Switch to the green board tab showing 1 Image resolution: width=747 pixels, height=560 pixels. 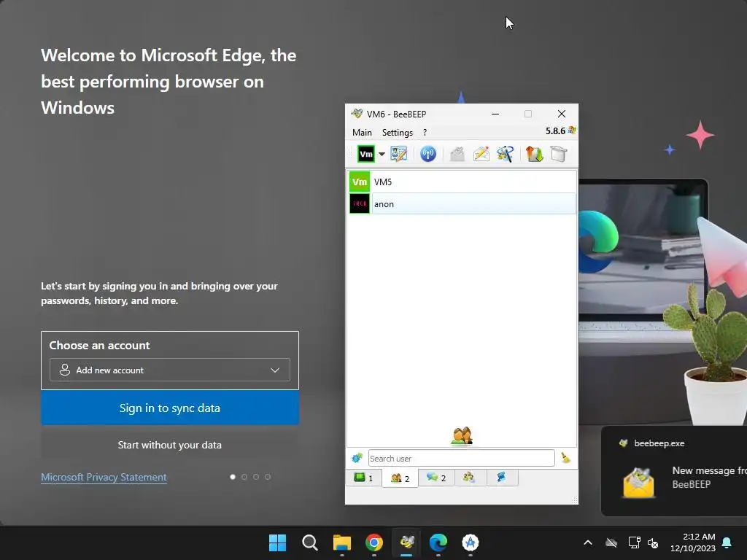coord(364,478)
